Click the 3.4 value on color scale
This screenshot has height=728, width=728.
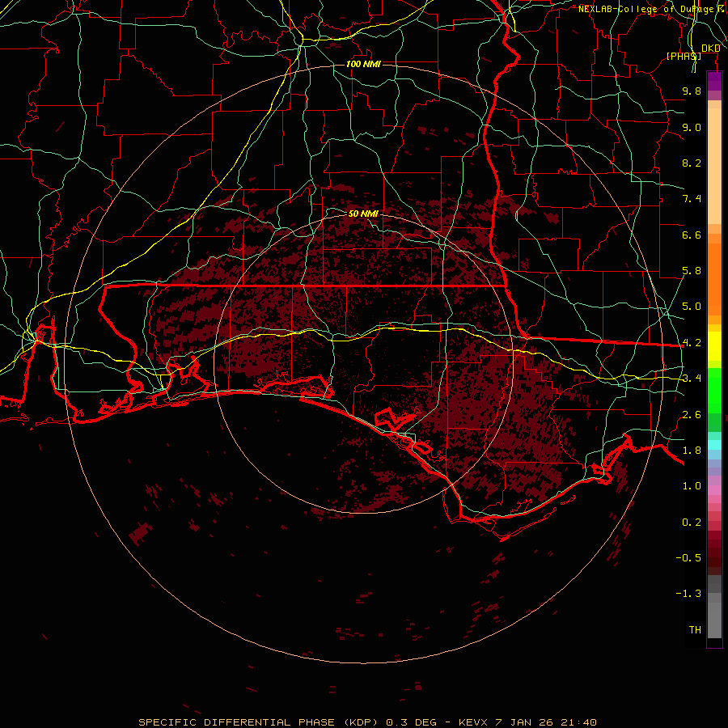[x=692, y=379]
